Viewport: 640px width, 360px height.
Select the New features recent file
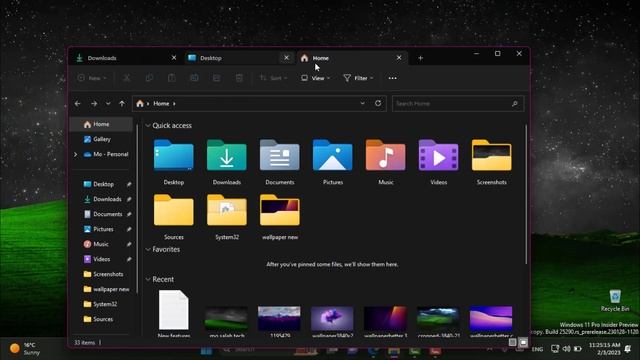(174, 313)
